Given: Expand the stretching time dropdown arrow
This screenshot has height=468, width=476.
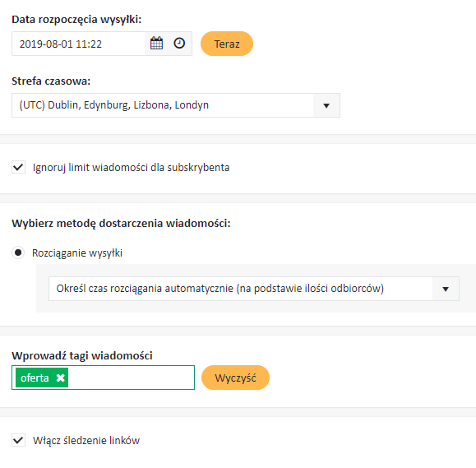Looking at the screenshot, I should point(446,289).
